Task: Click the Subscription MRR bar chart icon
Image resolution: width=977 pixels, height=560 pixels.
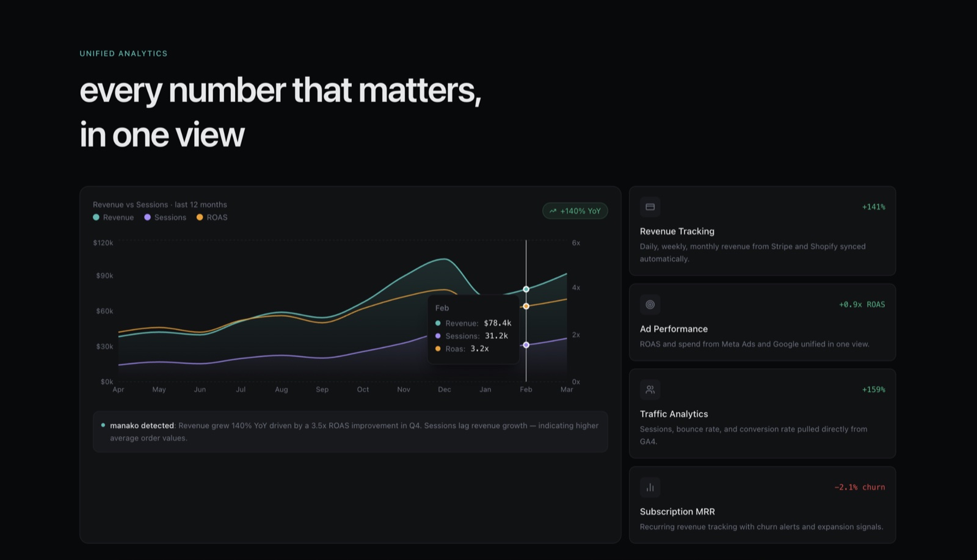Action: (x=650, y=487)
